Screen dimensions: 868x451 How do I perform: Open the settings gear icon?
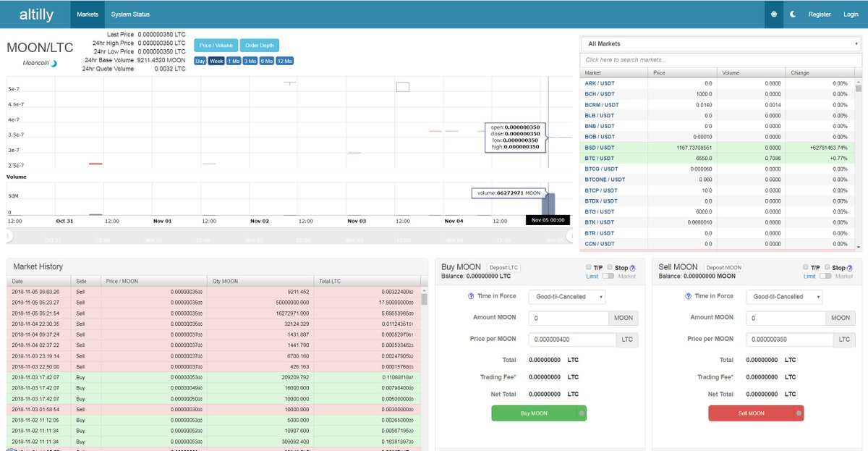coord(773,14)
